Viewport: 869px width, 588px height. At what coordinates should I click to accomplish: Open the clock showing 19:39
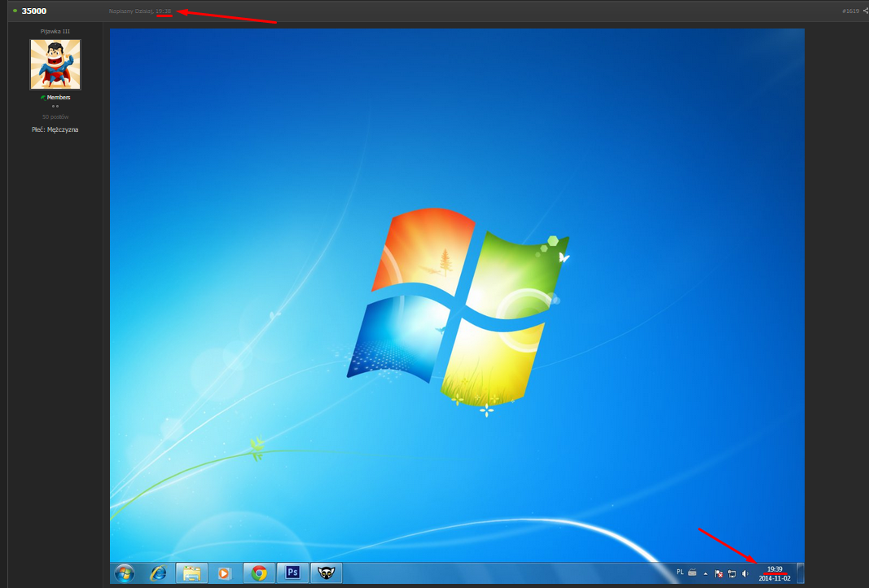[x=775, y=573]
